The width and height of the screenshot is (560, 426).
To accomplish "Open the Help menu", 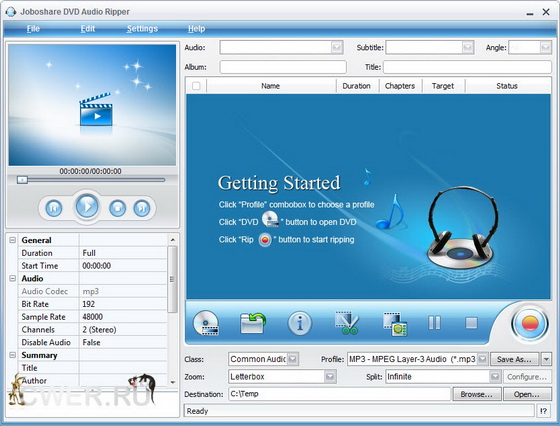I will tap(196, 29).
